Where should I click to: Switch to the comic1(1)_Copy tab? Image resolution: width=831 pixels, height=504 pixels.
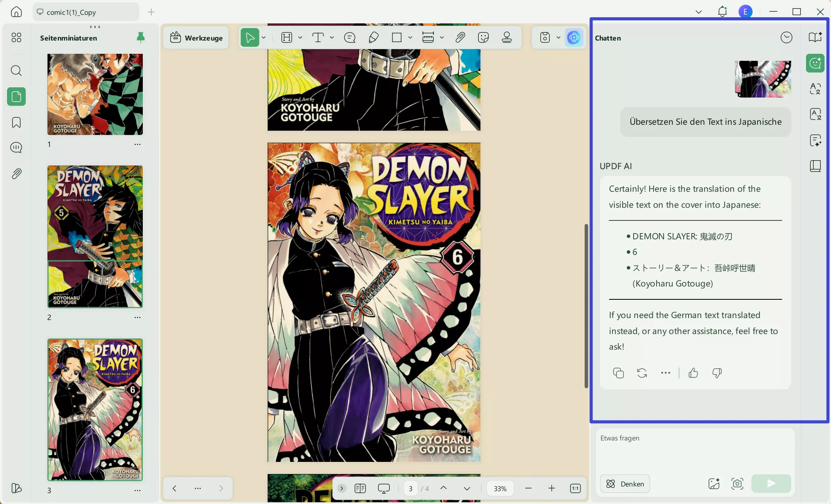pos(86,12)
